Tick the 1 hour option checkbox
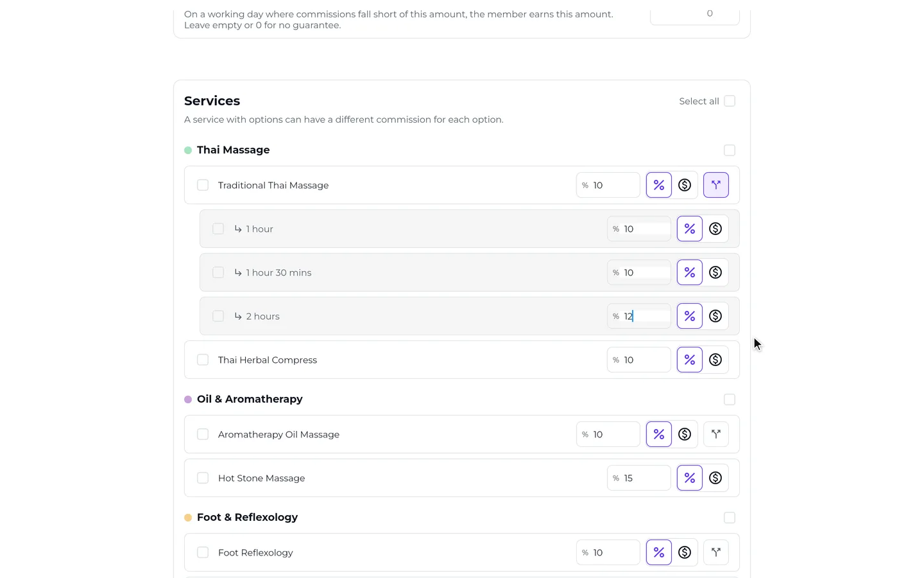Image resolution: width=924 pixels, height=578 pixels. click(218, 229)
